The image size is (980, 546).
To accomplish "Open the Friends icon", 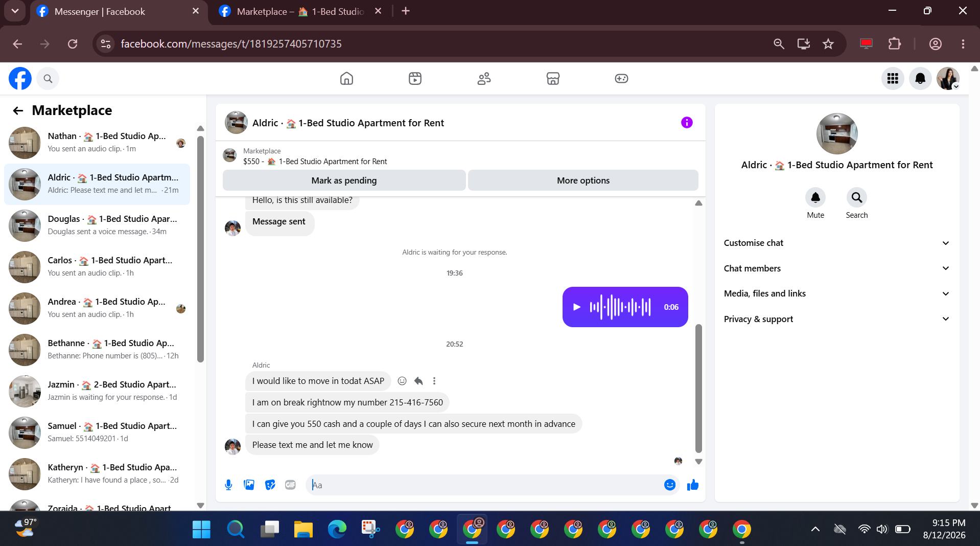I will point(484,78).
